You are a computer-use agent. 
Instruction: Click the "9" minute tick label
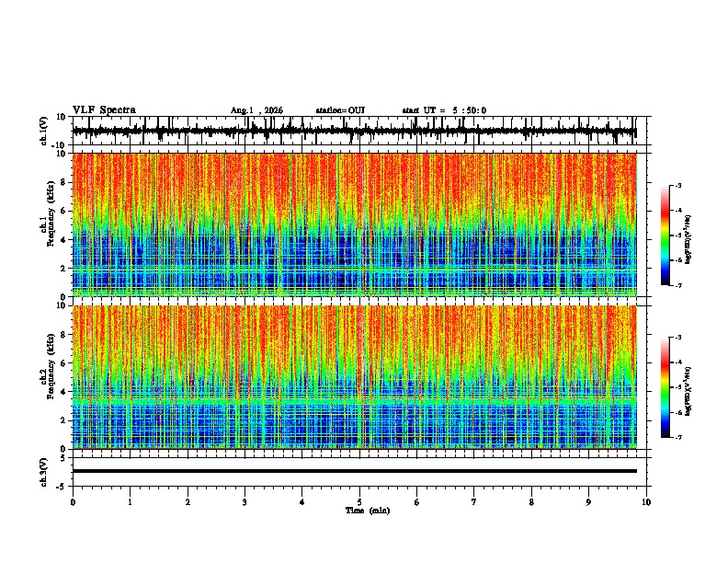coord(588,502)
